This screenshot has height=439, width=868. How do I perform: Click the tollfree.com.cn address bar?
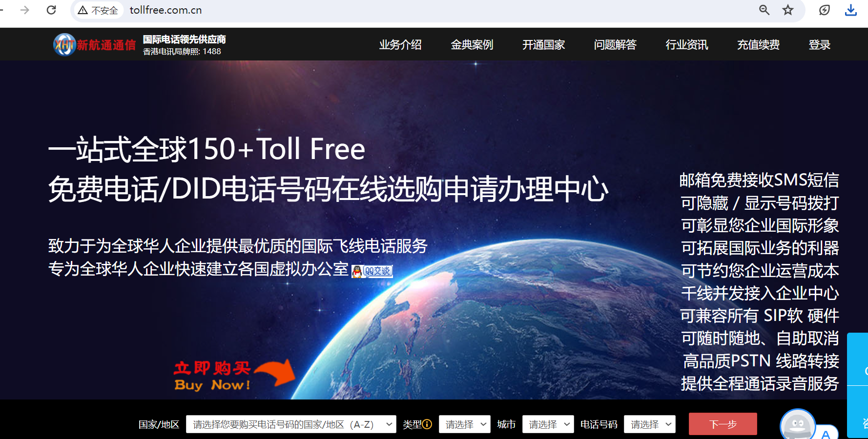[x=415, y=10]
